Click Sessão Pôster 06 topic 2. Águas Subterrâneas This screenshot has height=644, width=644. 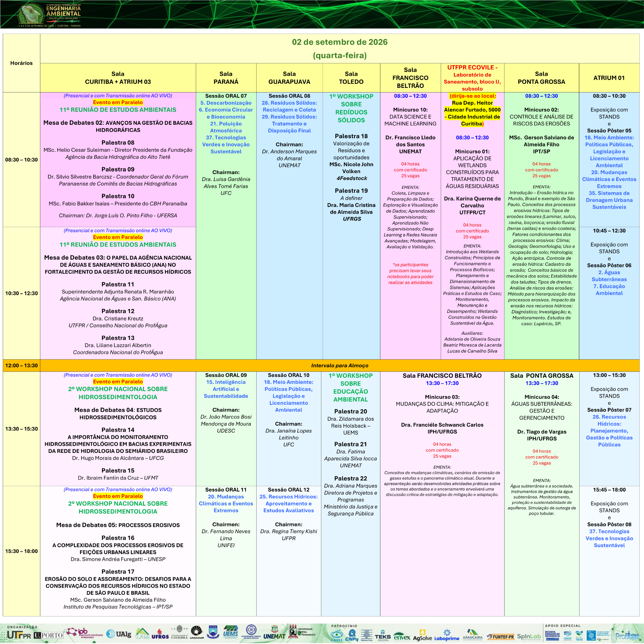tap(609, 276)
